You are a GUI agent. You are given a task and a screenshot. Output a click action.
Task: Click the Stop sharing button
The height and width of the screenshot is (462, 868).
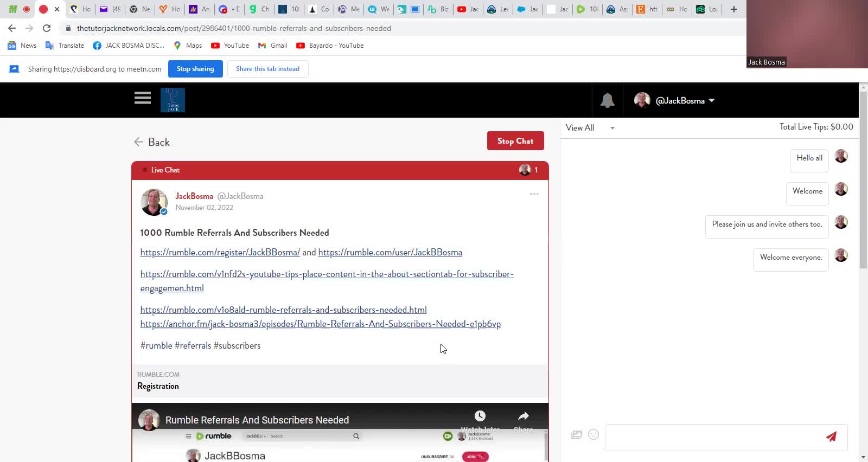click(x=195, y=69)
